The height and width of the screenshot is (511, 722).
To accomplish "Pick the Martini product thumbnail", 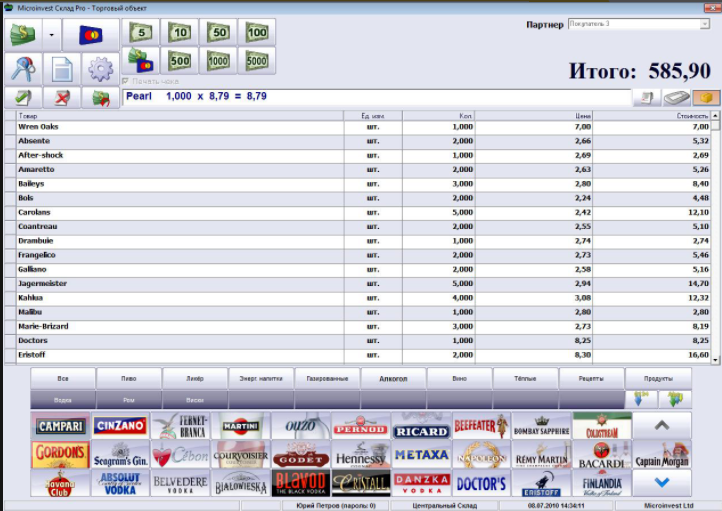I will 240,427.
